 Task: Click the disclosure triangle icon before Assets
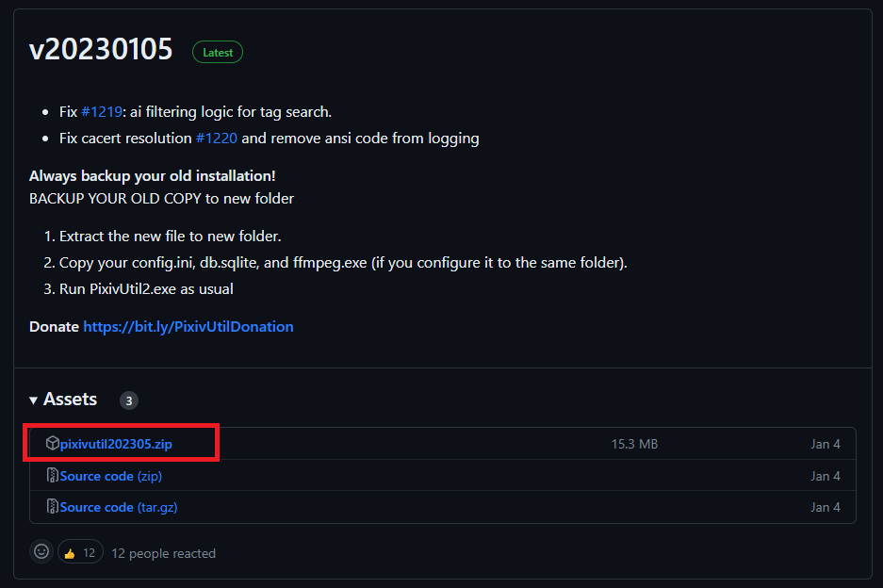[x=34, y=399]
